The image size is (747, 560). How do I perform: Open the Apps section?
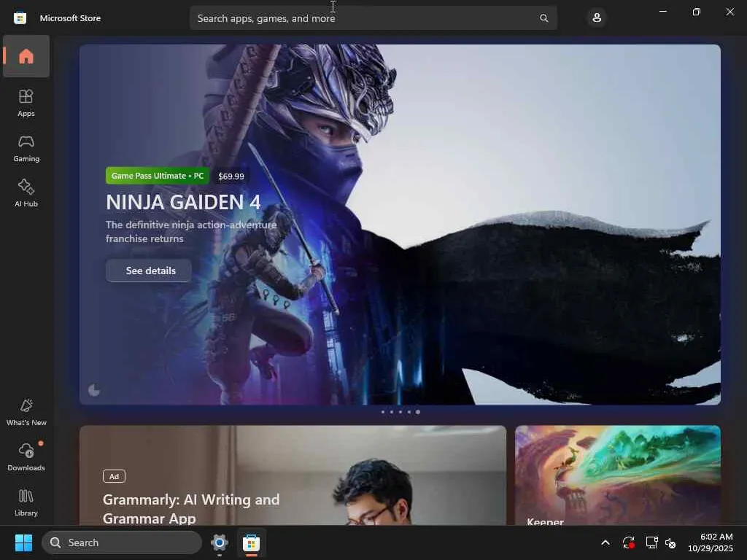[26, 103]
